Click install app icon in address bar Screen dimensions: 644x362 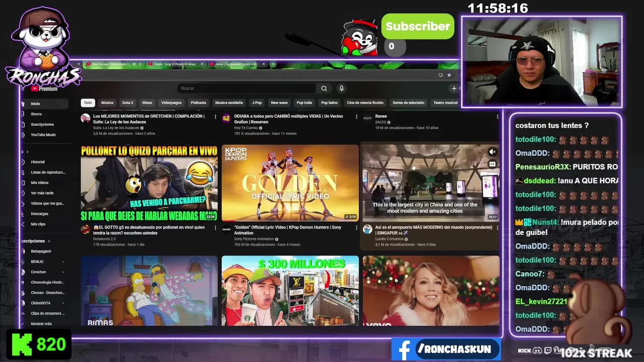441,75
